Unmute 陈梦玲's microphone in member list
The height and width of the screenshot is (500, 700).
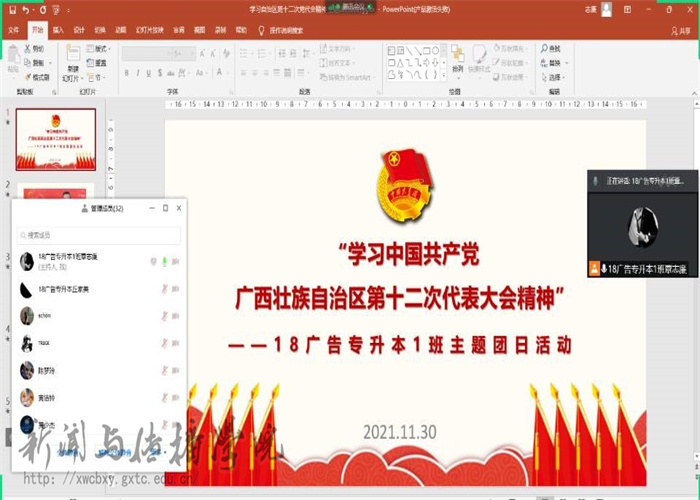click(x=164, y=371)
